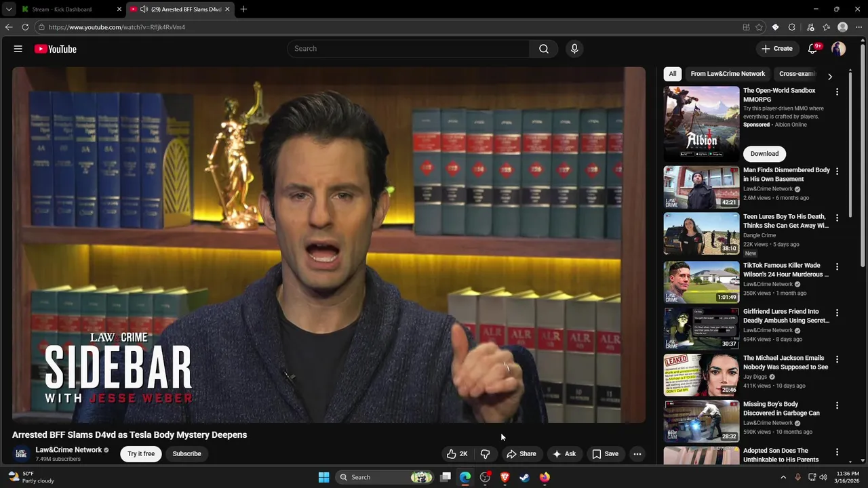
Task: Click the Try it free button
Action: (x=141, y=454)
